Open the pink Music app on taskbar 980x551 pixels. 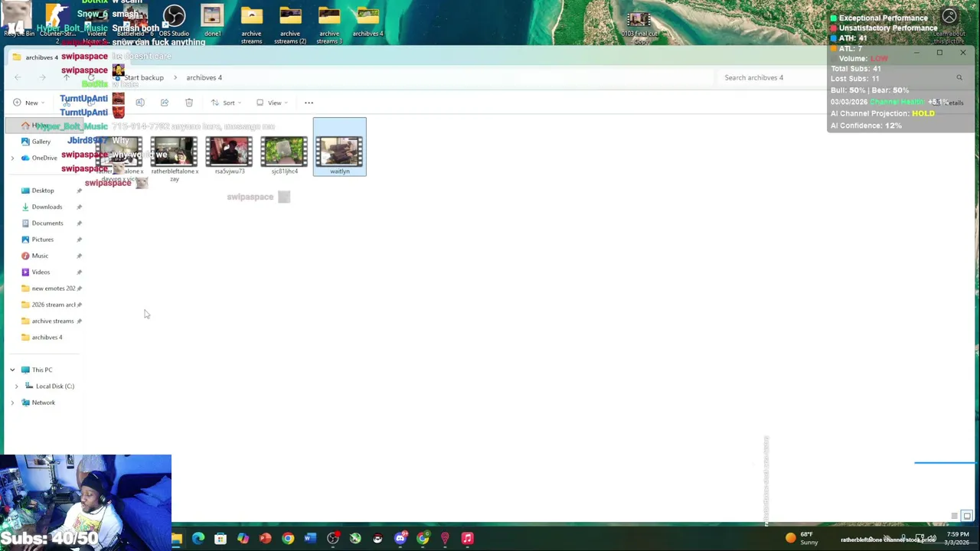coord(467,539)
